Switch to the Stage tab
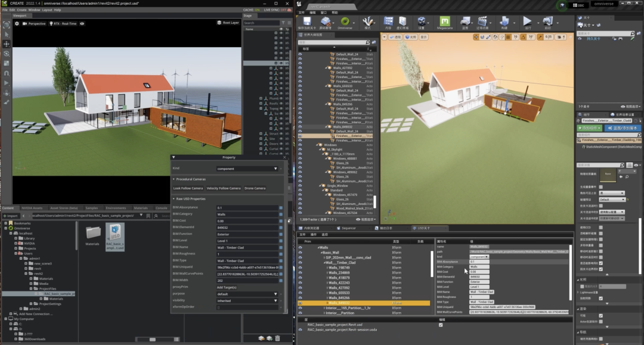 [x=247, y=15]
